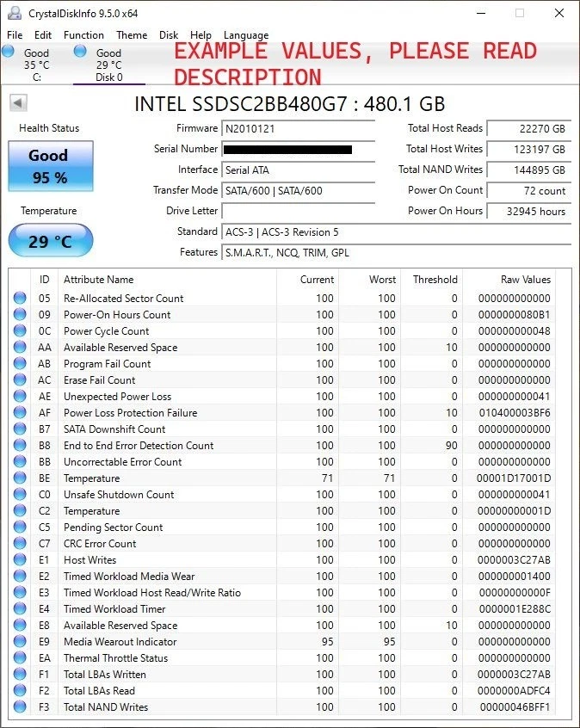
Task: Click the blue indicator for Power-On Hours Count
Action: coord(20,315)
